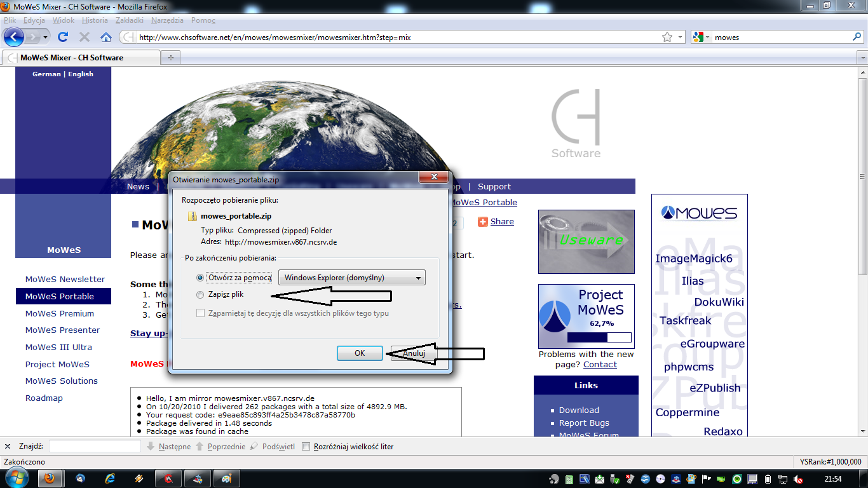Viewport: 868px width, 488px height.
Task: Close the find bar with X icon
Action: (x=8, y=447)
